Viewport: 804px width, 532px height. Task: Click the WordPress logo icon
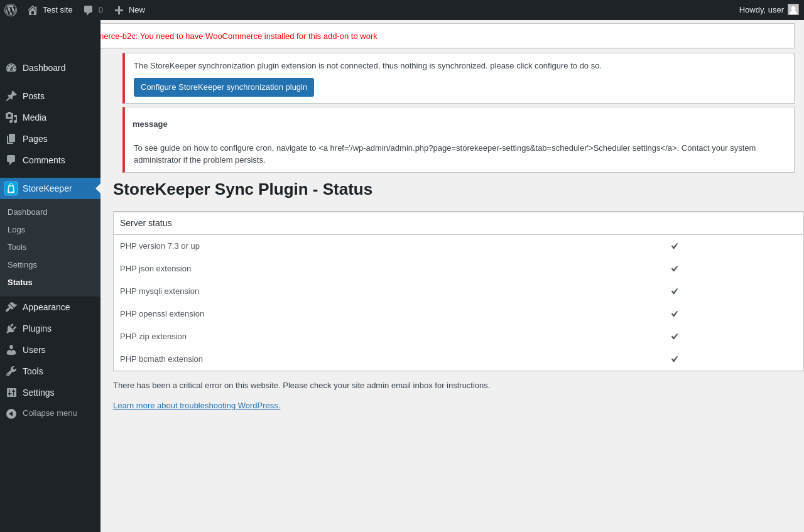coord(11,10)
